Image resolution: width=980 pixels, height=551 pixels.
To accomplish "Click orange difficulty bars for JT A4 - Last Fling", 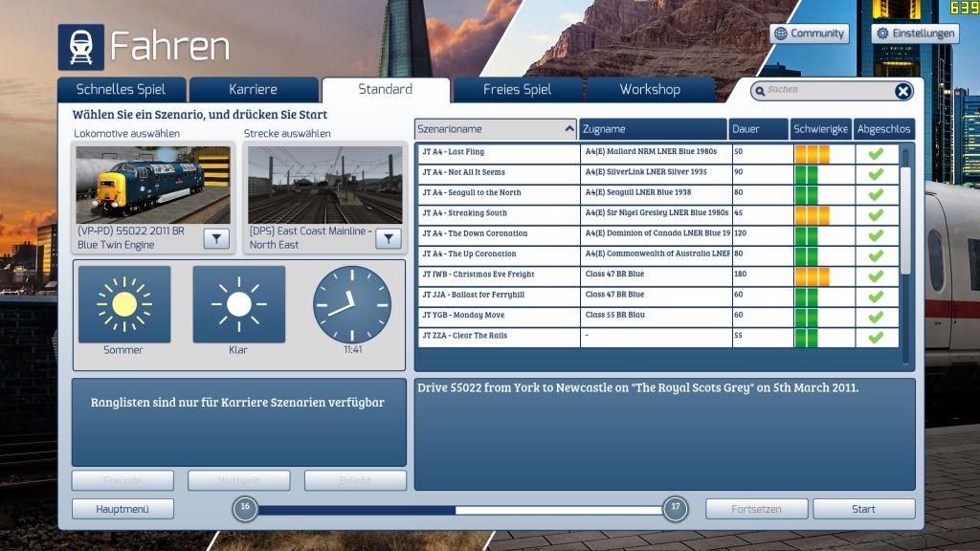I will tap(812, 154).
